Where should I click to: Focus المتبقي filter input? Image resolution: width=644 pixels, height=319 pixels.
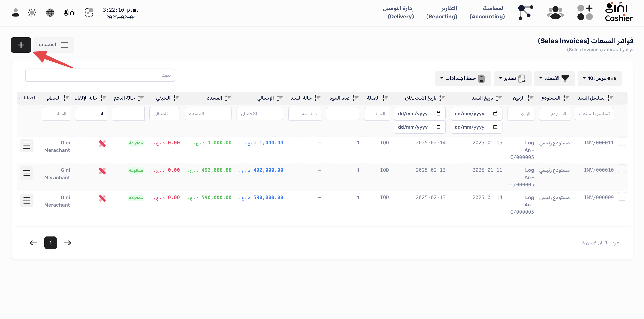coord(164,114)
